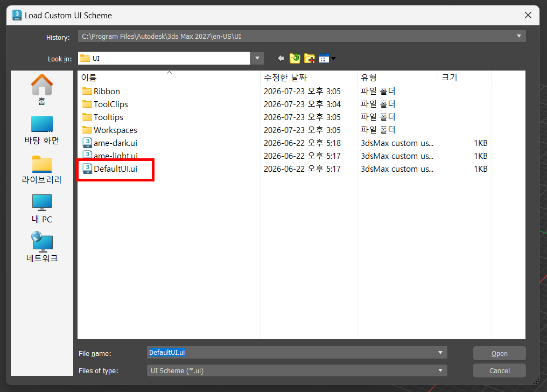Create a new folder
Viewport: 547px width, 392px height.
[310, 58]
